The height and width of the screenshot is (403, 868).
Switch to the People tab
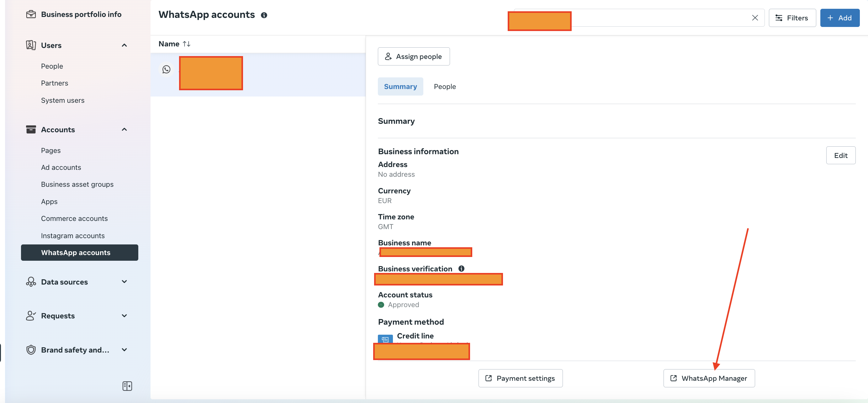tap(445, 86)
